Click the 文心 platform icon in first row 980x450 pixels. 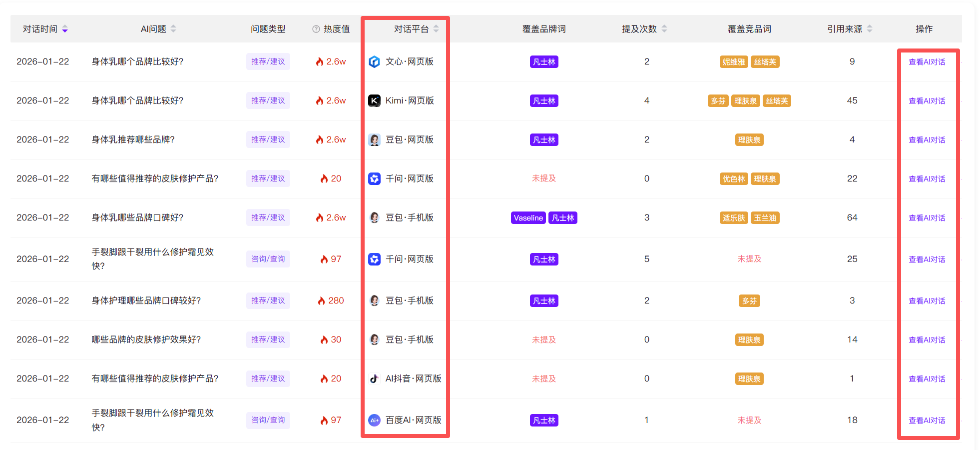pos(374,61)
